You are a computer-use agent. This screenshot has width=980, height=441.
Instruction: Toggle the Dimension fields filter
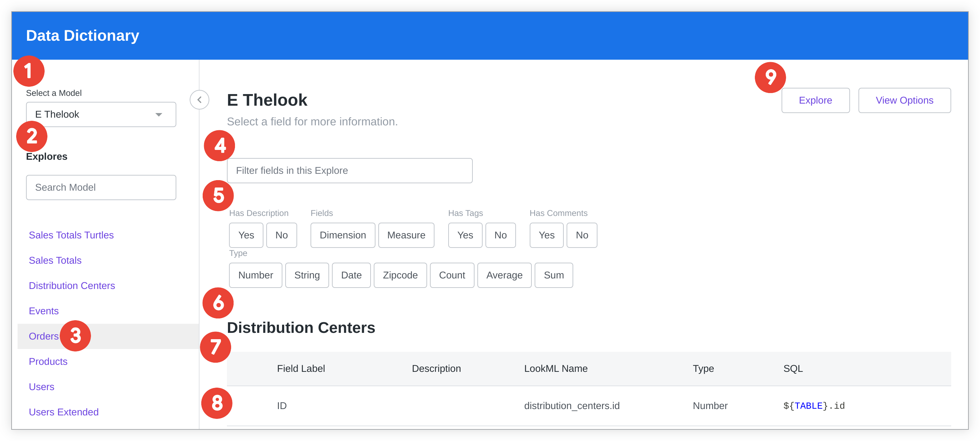coord(342,235)
